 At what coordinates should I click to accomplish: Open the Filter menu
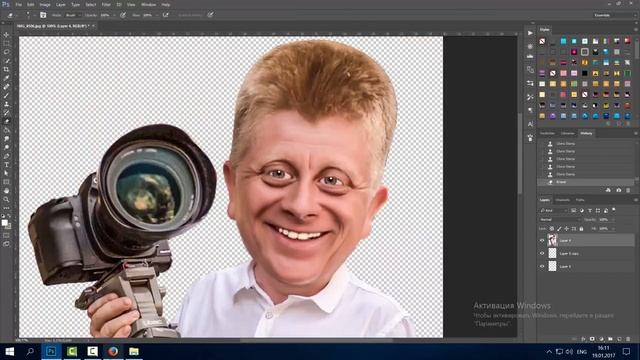click(x=106, y=4)
